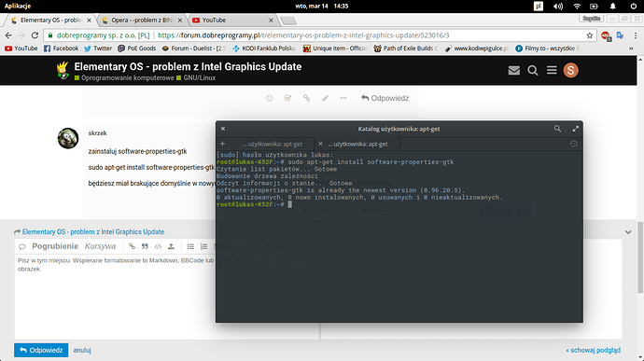644x361 pixels.
Task: Open the Aplikacje menu in top panel
Action: click(x=18, y=6)
